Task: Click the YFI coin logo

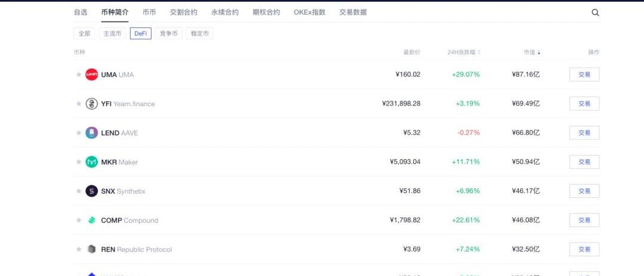Action: [x=92, y=104]
